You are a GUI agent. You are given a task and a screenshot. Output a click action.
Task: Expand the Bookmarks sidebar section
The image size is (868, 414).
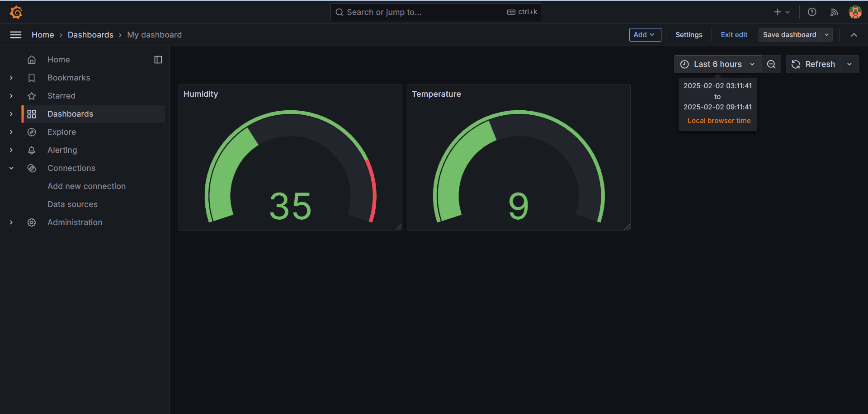click(11, 77)
